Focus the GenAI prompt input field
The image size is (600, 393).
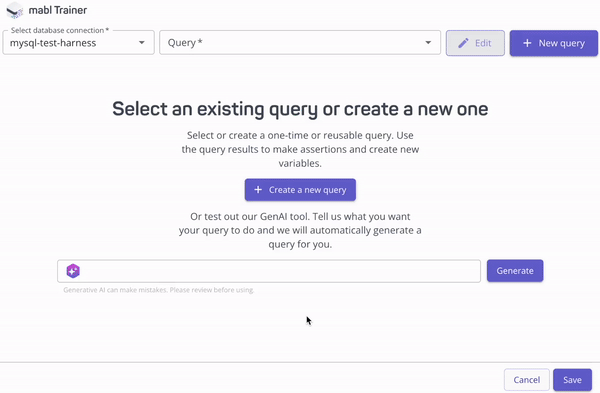click(269, 271)
